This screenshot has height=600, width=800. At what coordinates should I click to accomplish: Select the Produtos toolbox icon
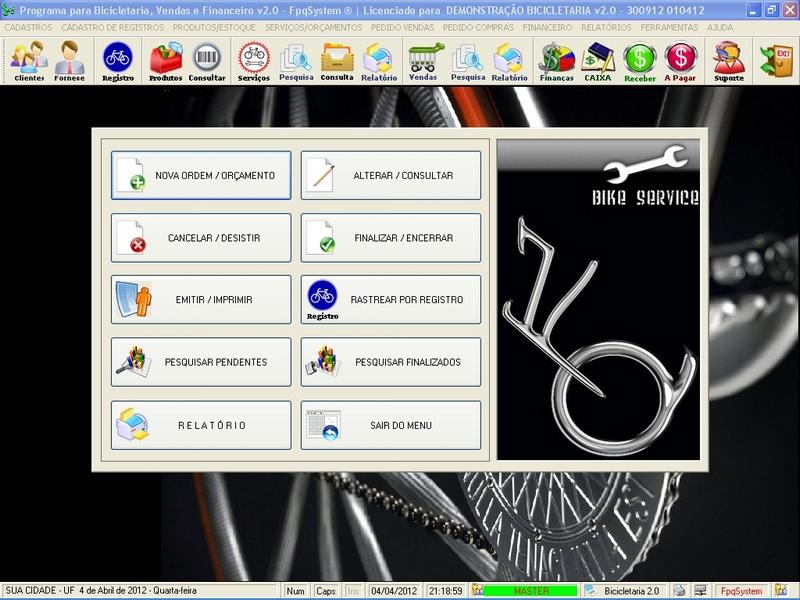click(165, 62)
